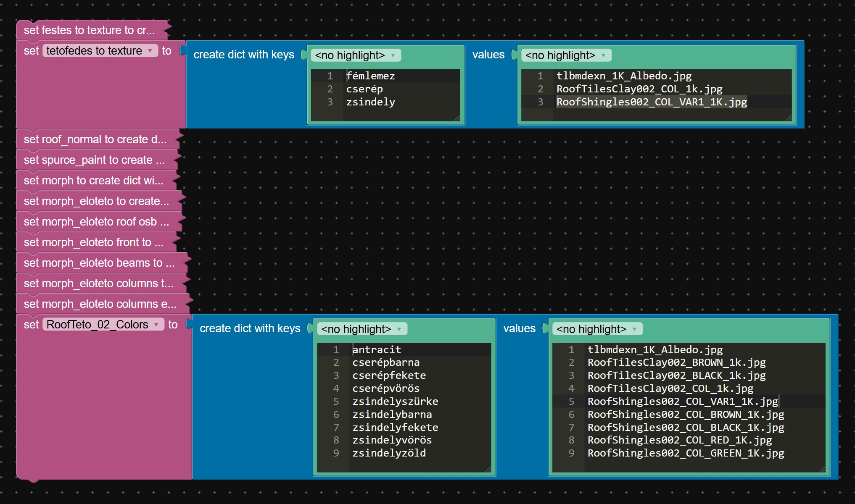Viewport: 855px width, 504px height.
Task: Grab resize handle of the fémlemez keys editor
Action: tap(457, 118)
